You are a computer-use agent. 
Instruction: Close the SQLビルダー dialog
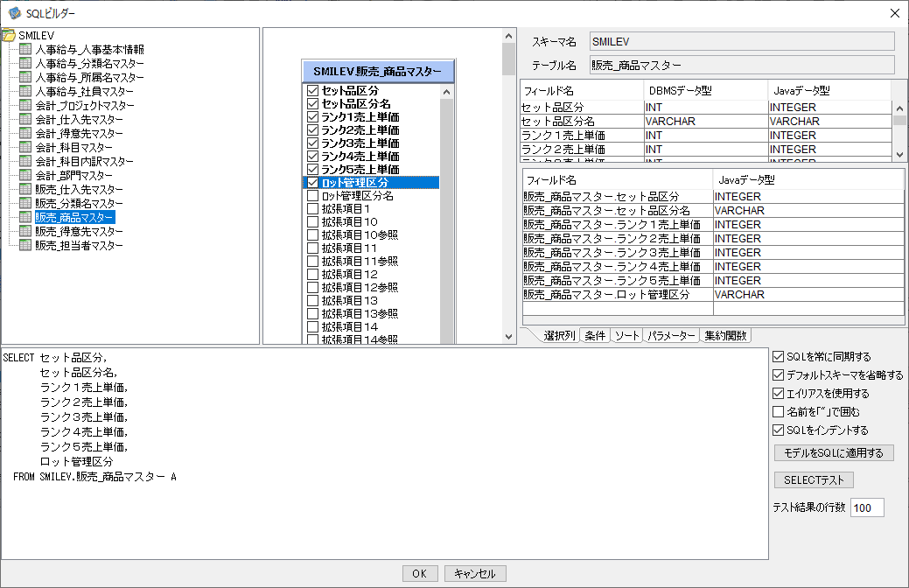[895, 13]
